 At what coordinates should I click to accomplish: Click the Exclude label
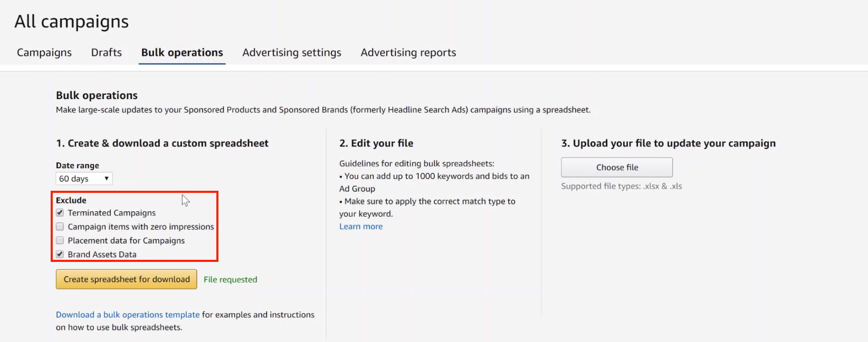pyautogui.click(x=71, y=200)
